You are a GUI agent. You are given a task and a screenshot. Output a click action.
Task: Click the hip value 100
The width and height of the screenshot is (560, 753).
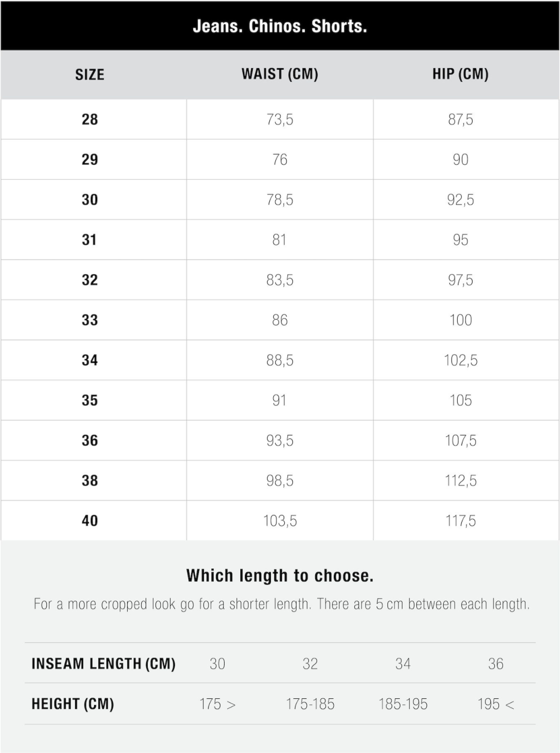pos(460,320)
